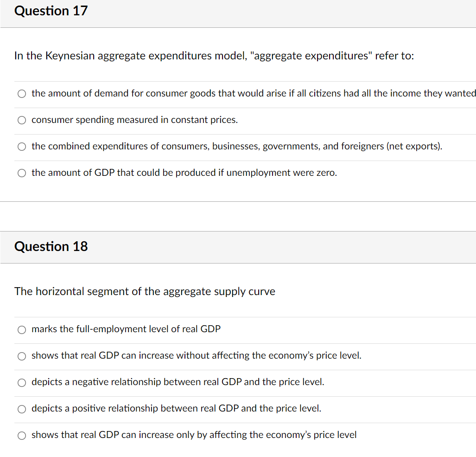Click the Question 17 header
The height and width of the screenshot is (457, 476).
[x=51, y=11]
